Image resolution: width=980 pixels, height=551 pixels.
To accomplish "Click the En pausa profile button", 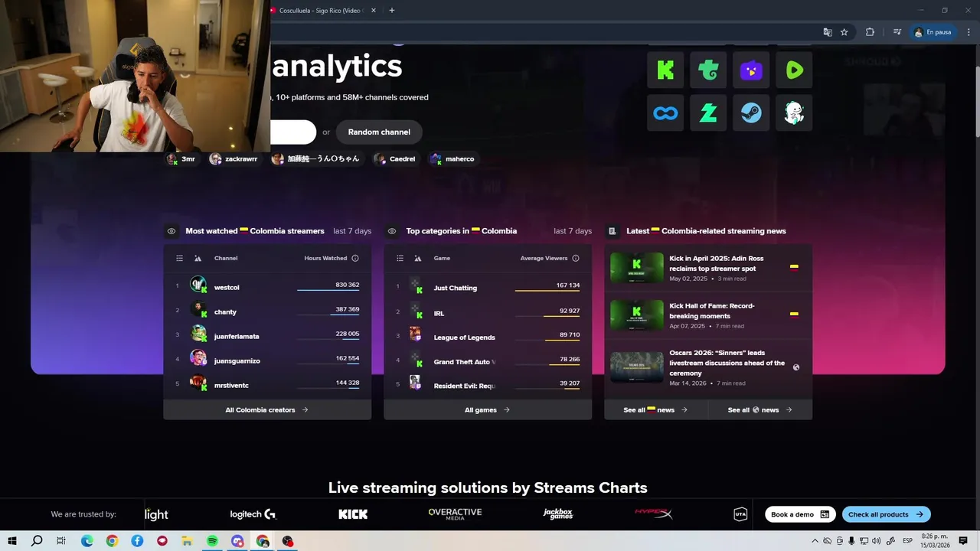I will coord(933,32).
